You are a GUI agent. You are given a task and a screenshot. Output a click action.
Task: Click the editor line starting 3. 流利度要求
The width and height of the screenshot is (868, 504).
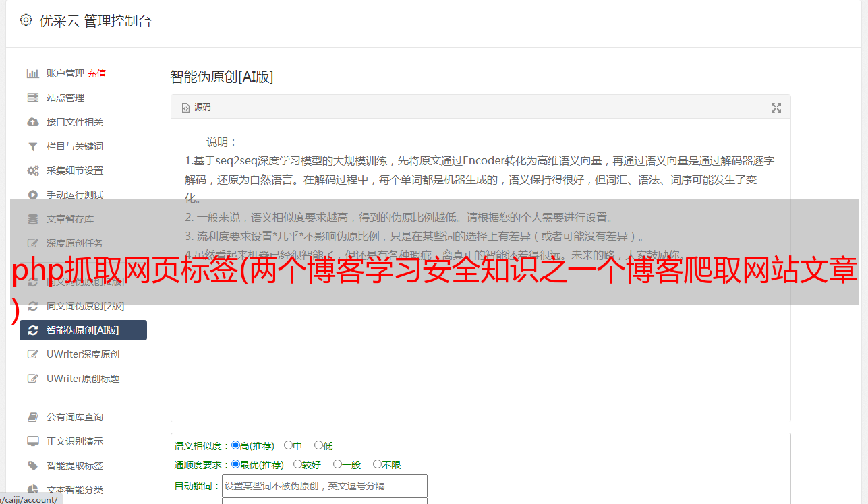tap(416, 237)
